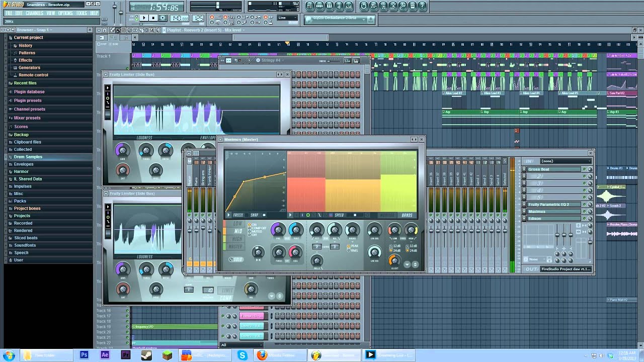Click the Maximus ATT attack knob
Screen dimensions: 644x362
(x=317, y=230)
